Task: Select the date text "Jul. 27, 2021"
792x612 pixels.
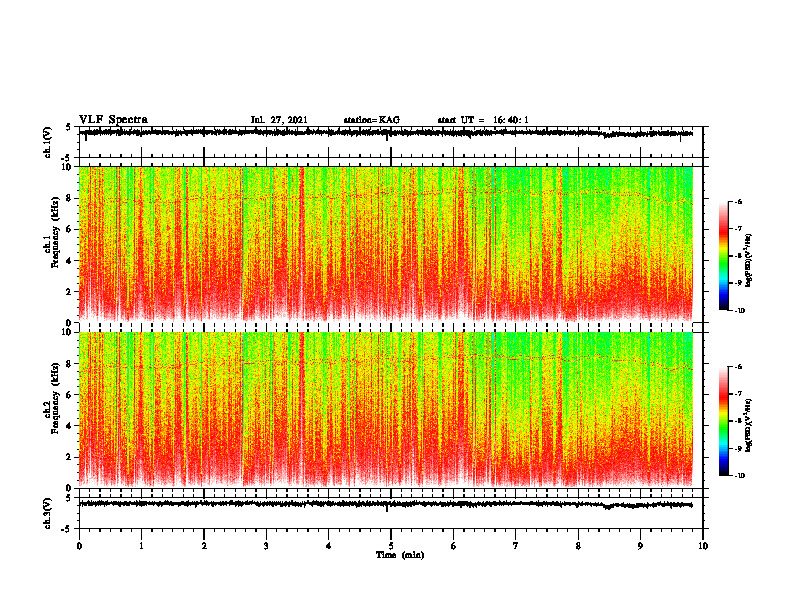Action: [279, 120]
